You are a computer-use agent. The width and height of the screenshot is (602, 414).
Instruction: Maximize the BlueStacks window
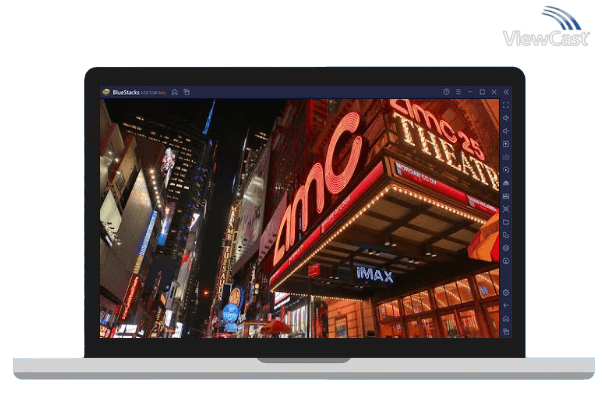pyautogui.click(x=482, y=92)
